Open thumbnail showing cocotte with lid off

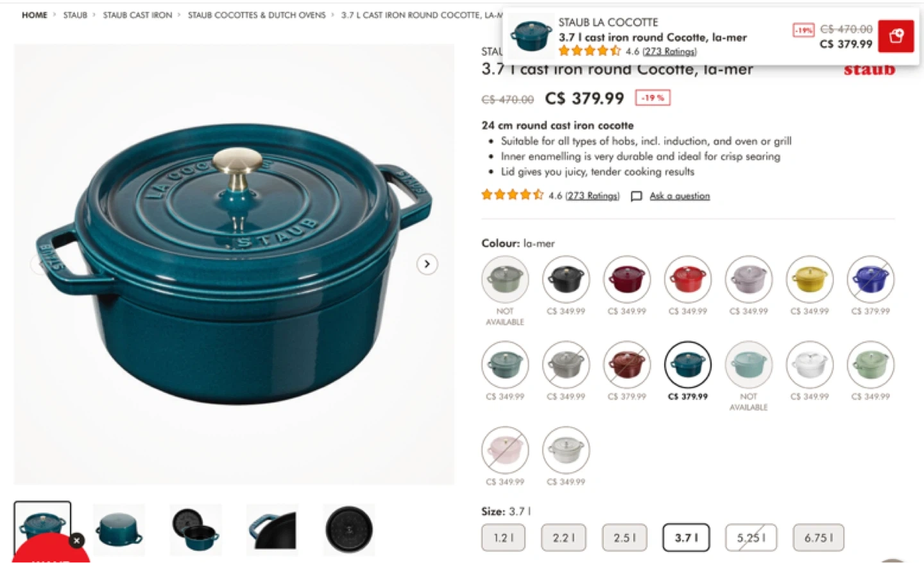click(196, 530)
